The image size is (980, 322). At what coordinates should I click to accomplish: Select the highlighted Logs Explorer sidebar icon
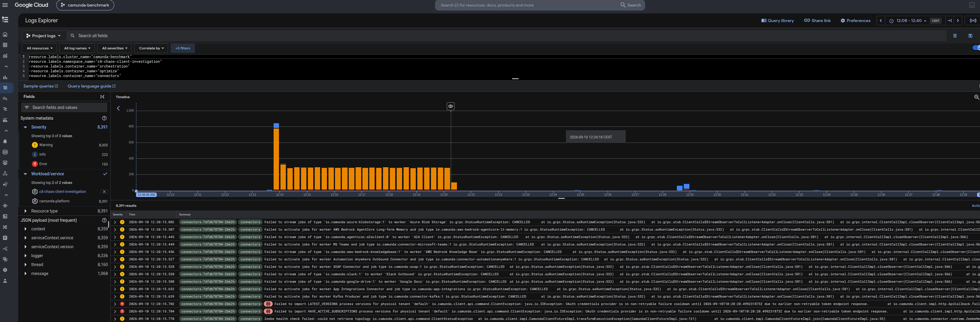(5, 88)
